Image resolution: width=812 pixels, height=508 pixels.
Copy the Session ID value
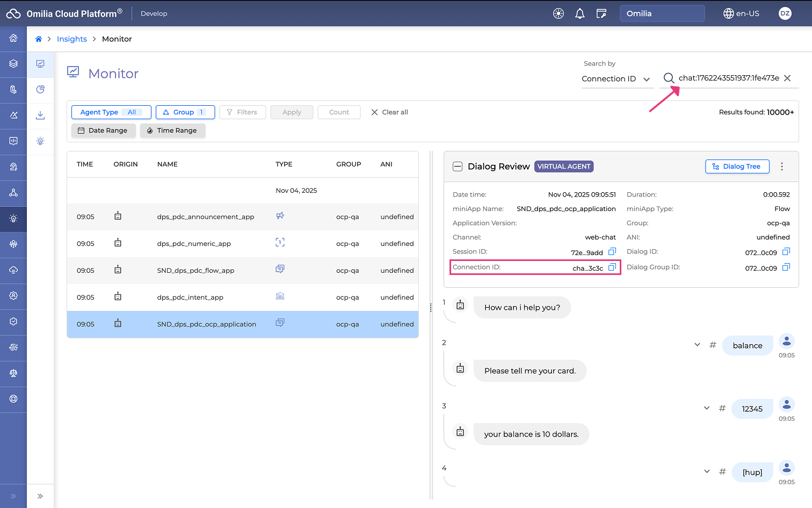point(612,252)
